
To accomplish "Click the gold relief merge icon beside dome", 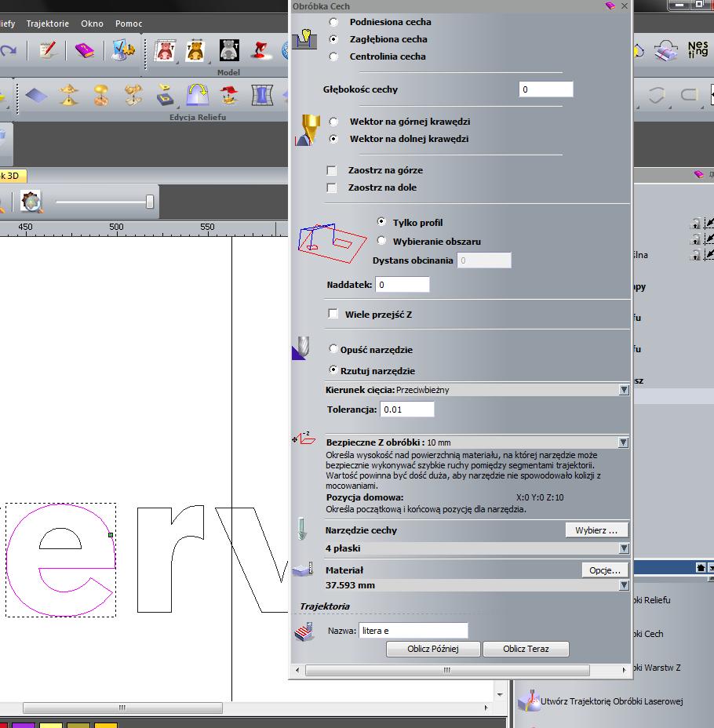I will pos(133,95).
